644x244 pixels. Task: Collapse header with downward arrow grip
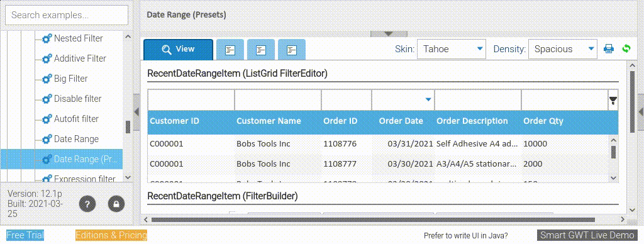[x=389, y=34]
